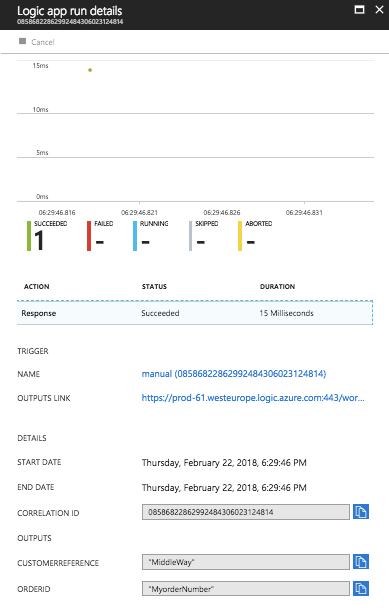Click the Cancel stop icon
The width and height of the screenshot is (389, 612).
pos(22,41)
